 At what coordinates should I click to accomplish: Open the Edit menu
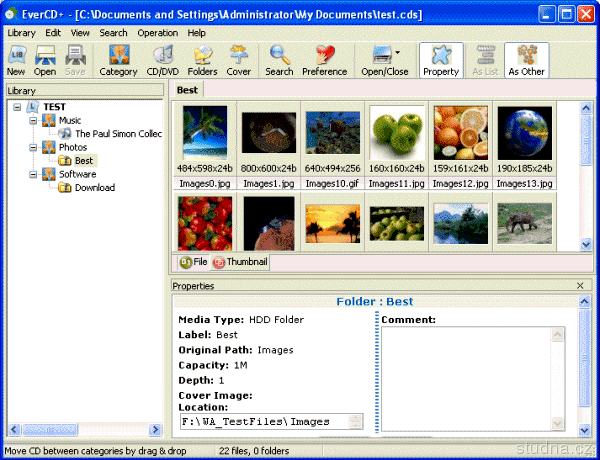(53, 33)
